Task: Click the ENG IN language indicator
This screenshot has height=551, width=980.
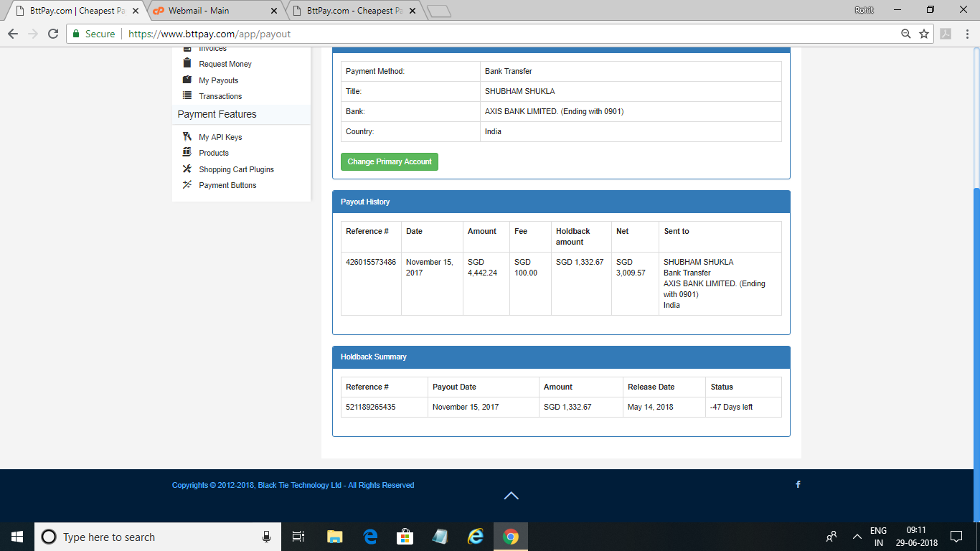Action: pos(878,537)
